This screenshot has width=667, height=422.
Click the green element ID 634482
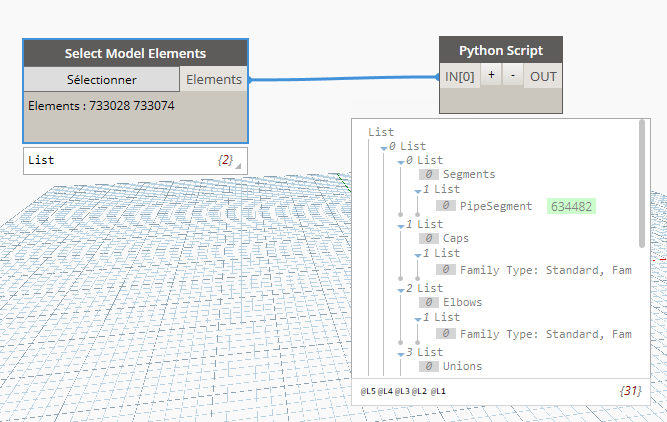pos(571,206)
